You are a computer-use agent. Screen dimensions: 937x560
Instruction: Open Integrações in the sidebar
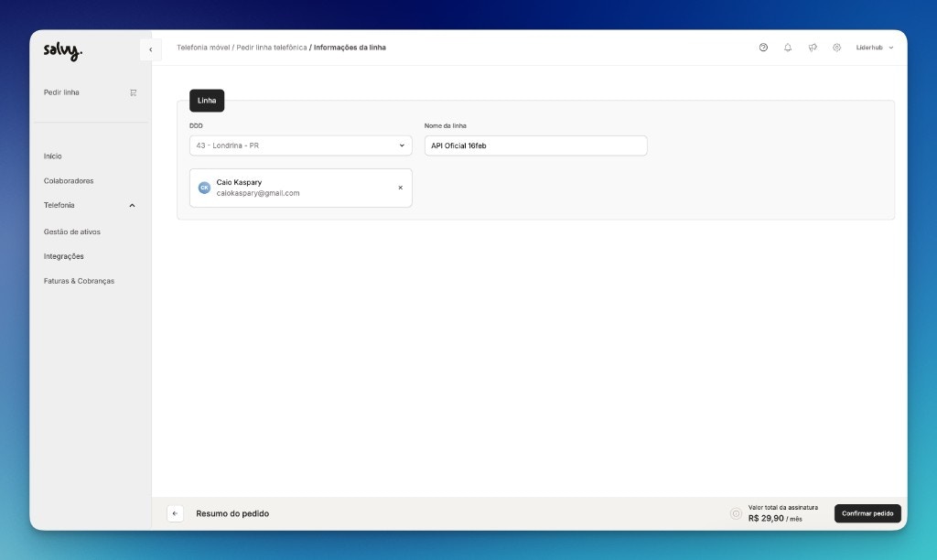click(63, 256)
